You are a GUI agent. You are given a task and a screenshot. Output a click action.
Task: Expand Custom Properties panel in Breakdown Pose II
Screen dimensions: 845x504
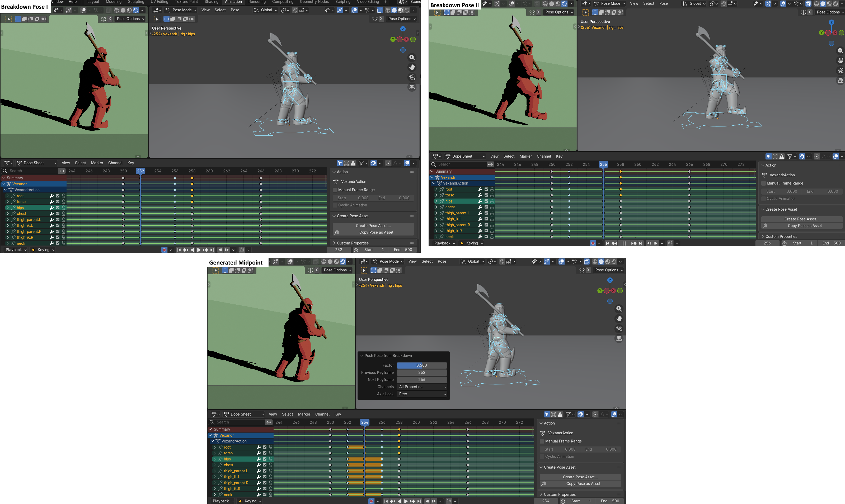tap(762, 236)
